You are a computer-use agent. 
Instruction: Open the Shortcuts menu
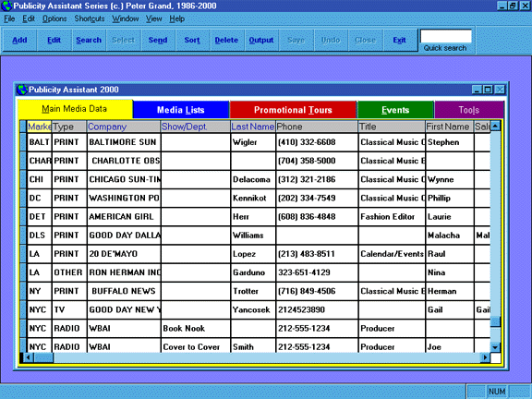tap(90, 18)
